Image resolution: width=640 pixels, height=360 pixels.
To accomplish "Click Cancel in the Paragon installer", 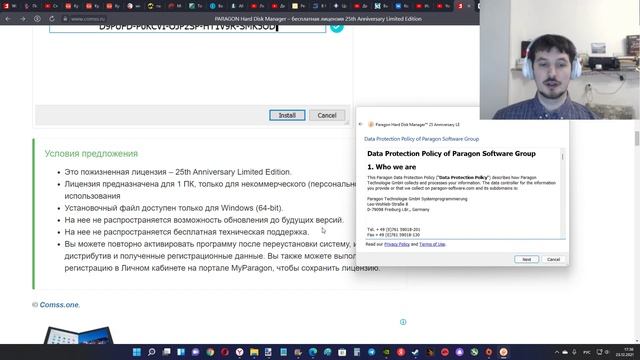I will [x=553, y=259].
